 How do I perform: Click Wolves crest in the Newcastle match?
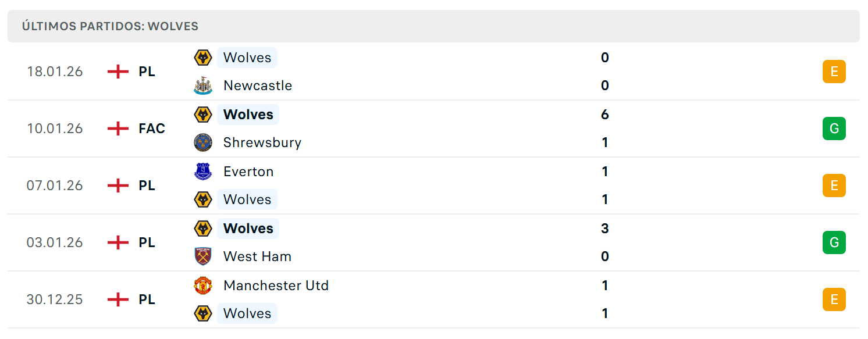[203, 58]
